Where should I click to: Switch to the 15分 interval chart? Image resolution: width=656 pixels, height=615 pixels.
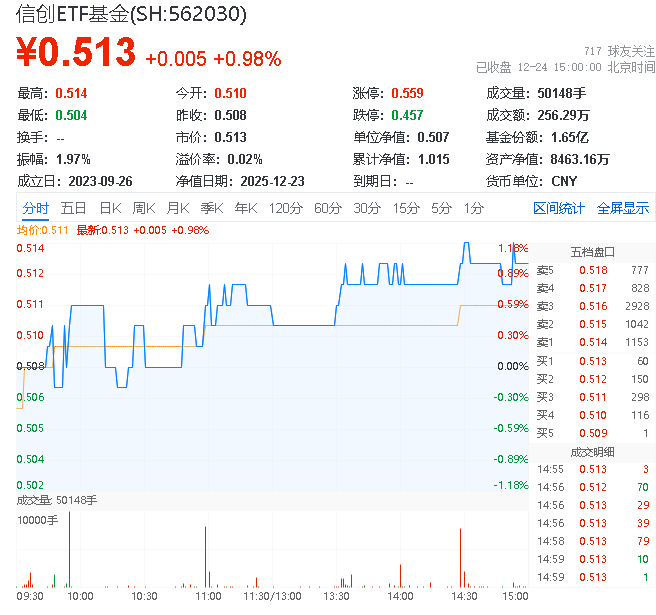point(406,208)
